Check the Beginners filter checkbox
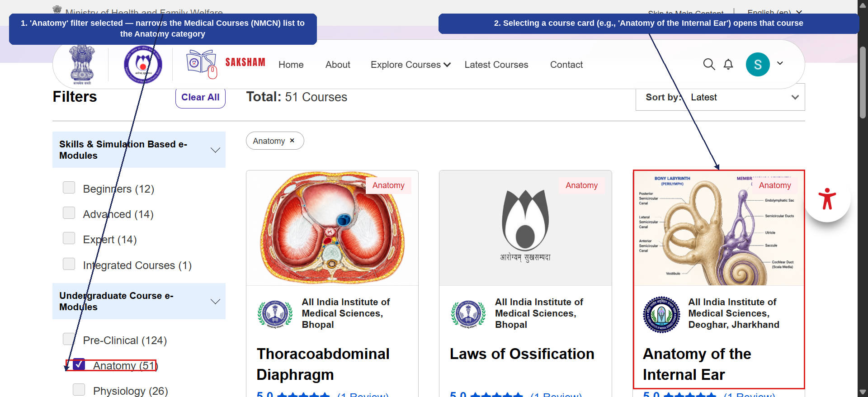Image resolution: width=868 pixels, height=397 pixels. click(69, 188)
